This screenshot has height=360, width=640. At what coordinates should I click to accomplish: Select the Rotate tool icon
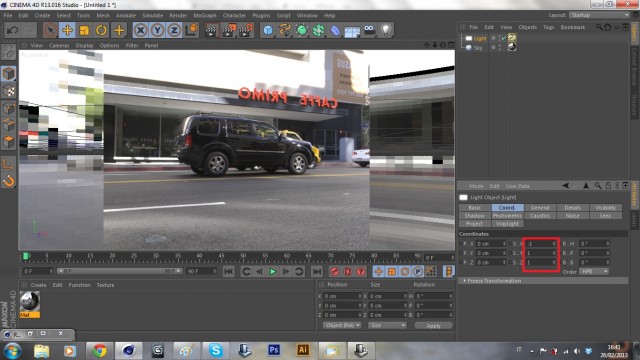[101, 30]
